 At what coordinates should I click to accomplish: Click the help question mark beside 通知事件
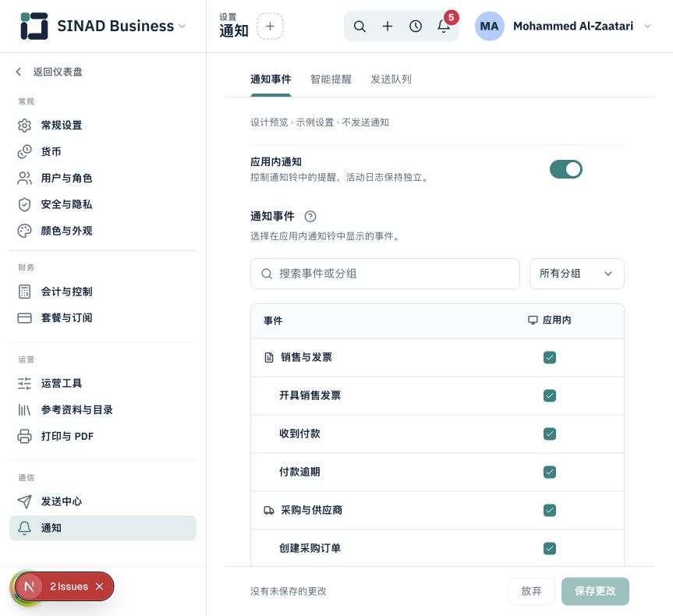(310, 216)
